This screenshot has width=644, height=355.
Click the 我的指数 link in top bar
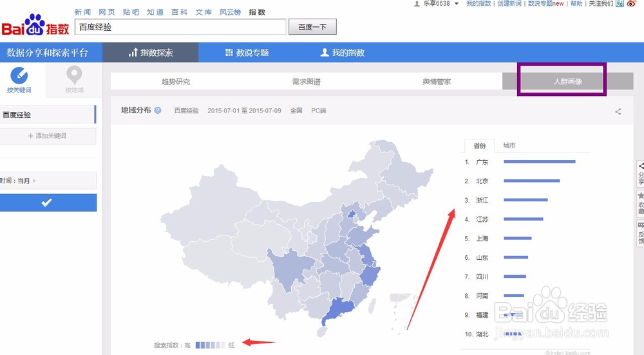(478, 3)
